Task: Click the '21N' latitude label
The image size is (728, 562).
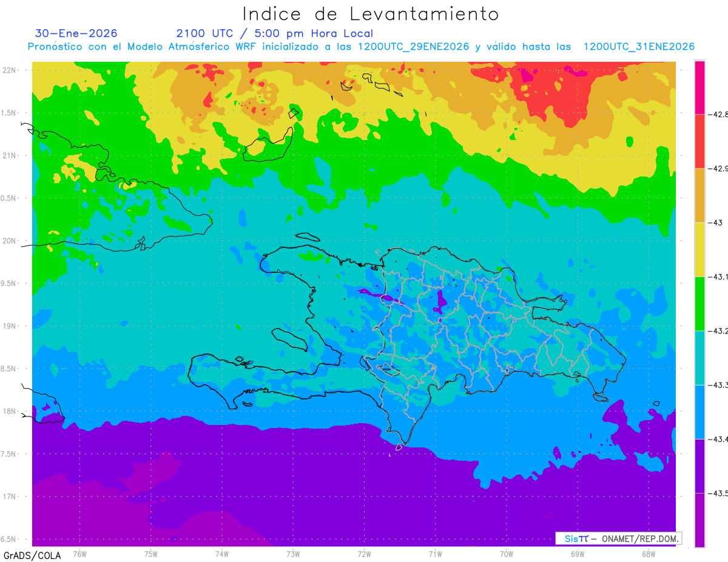Action: tap(10, 155)
